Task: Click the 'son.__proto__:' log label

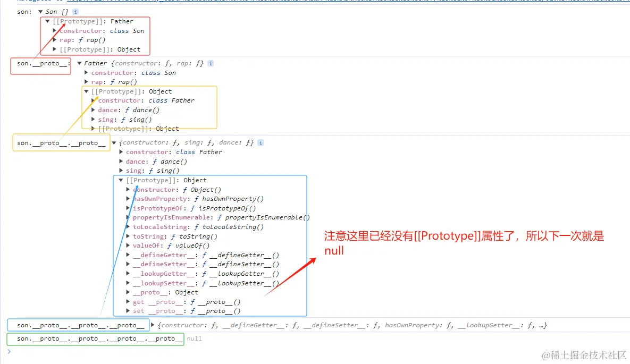Action: 44,63
